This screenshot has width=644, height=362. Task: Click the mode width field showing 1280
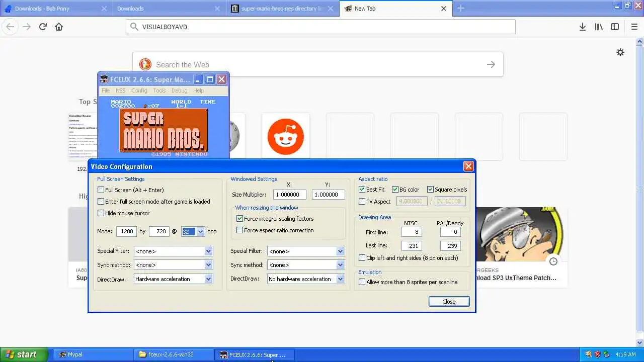[x=126, y=231]
